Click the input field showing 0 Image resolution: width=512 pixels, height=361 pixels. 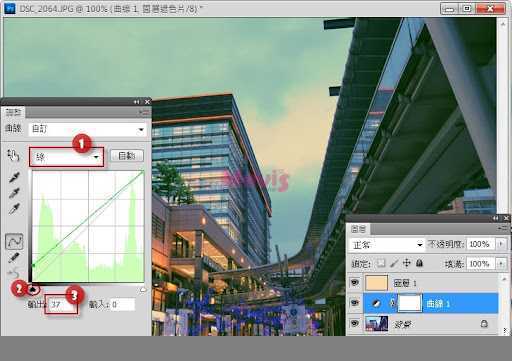[x=123, y=304]
